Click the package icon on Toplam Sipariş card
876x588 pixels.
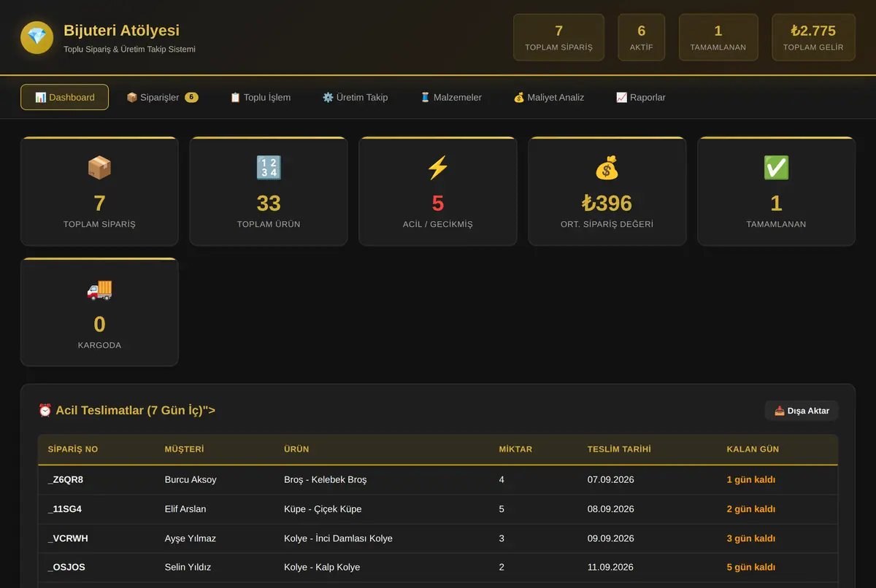(99, 168)
